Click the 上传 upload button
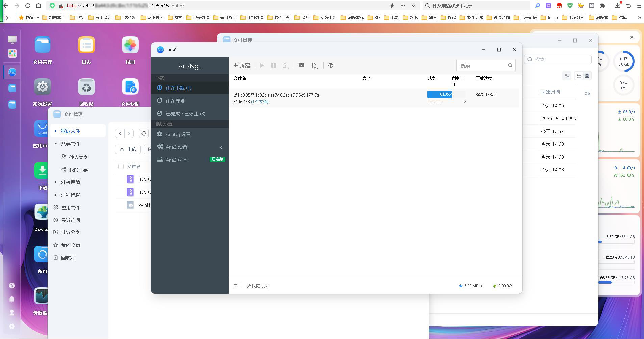This screenshot has height=339, width=644. point(128,149)
